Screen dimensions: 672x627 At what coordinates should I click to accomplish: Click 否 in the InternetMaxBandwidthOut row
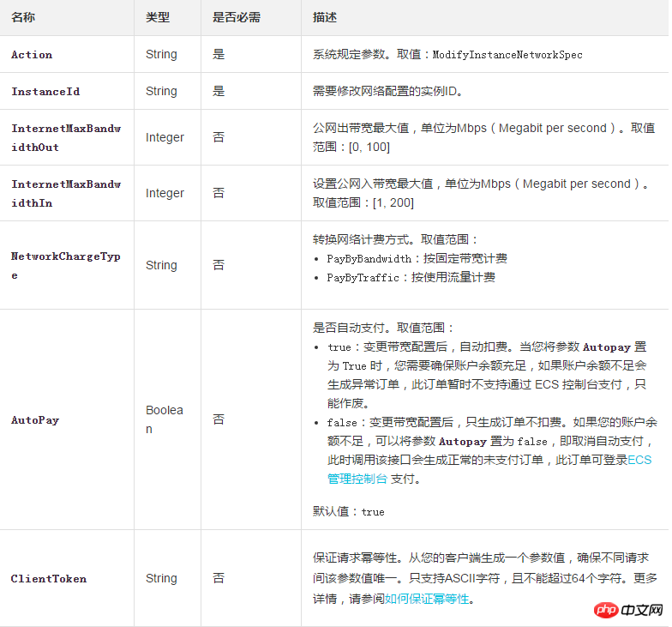click(x=219, y=137)
